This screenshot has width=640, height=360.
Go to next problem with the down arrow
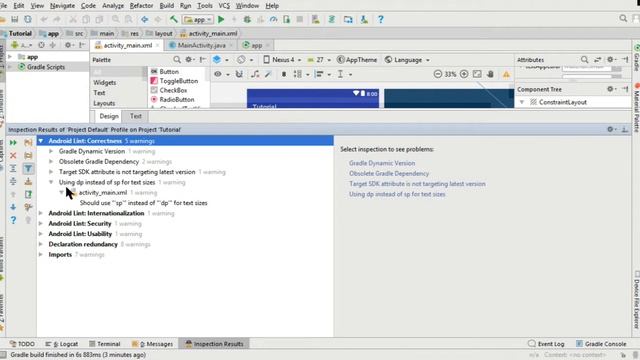coord(13,207)
